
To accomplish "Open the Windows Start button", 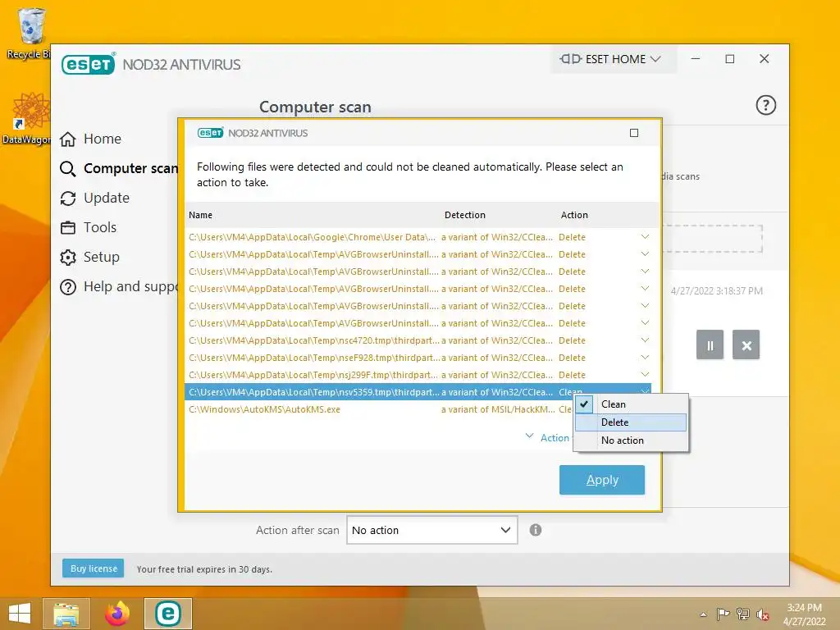I will point(20,614).
